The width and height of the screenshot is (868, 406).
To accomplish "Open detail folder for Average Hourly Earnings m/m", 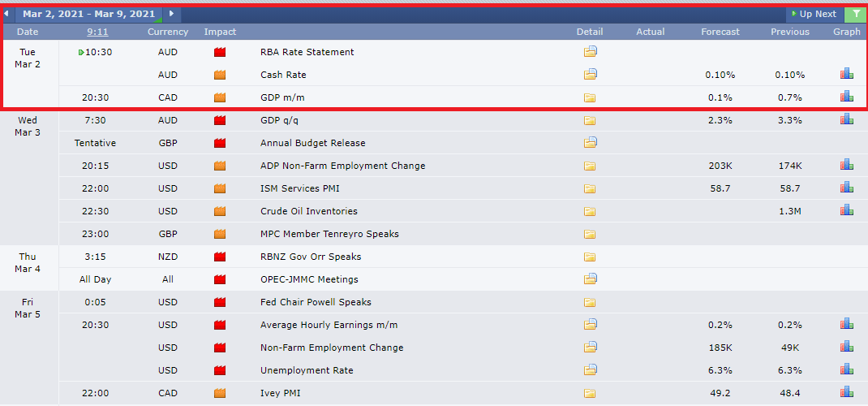I will click(x=590, y=324).
